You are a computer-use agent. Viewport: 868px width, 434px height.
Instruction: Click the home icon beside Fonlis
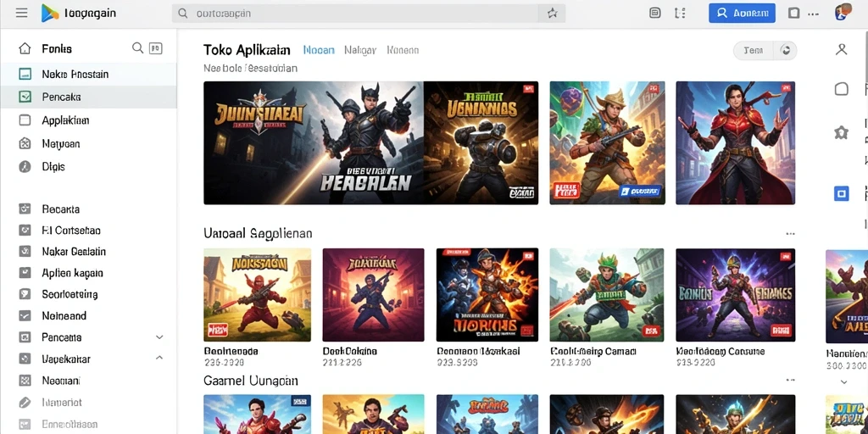25,48
